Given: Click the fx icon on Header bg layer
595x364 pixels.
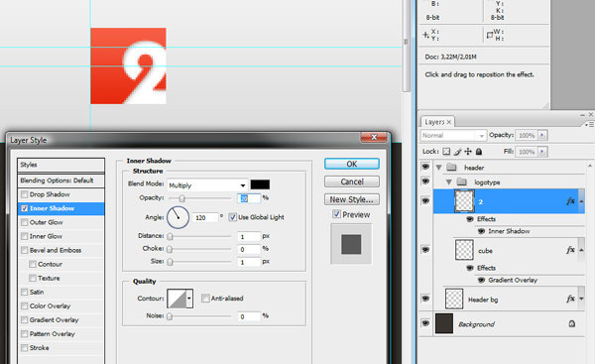Looking at the screenshot, I should click(x=570, y=299).
